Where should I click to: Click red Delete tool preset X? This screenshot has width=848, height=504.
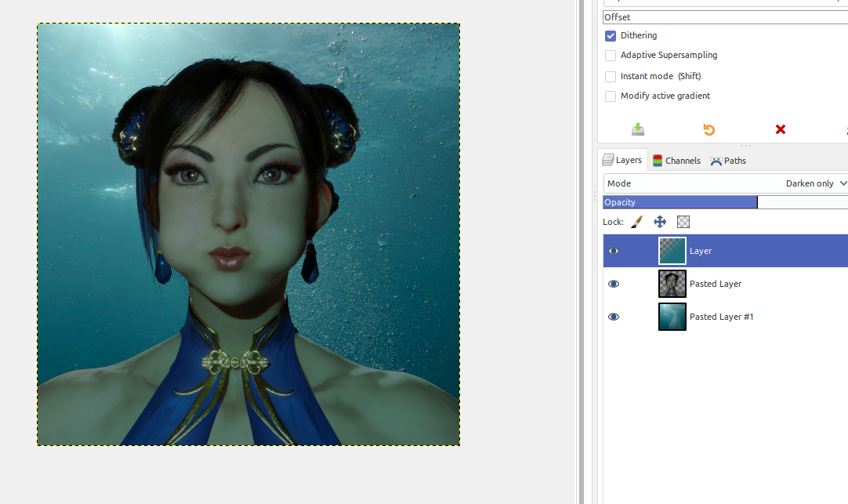point(781,129)
